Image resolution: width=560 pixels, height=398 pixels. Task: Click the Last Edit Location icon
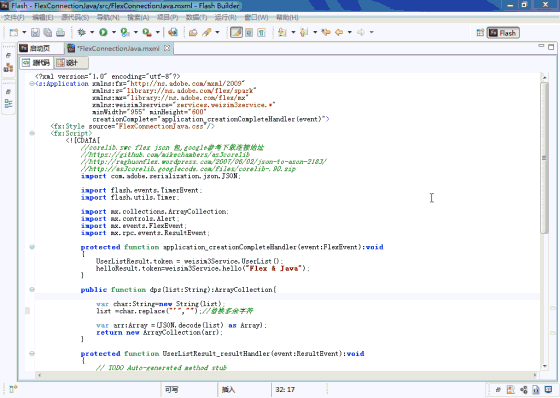coord(326,33)
